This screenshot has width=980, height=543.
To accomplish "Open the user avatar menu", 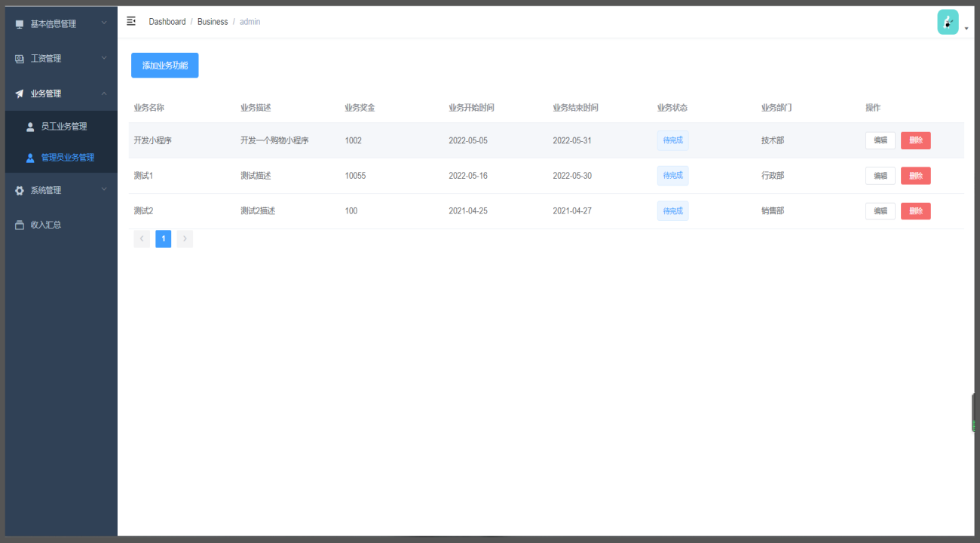I will (948, 22).
